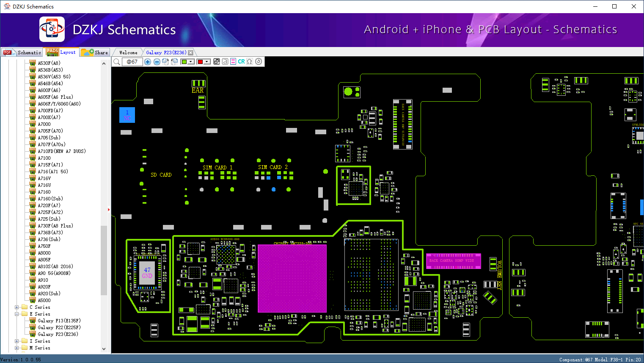Open the A716(A71 5G) layout
This screenshot has height=363, width=644.
pyautogui.click(x=53, y=172)
